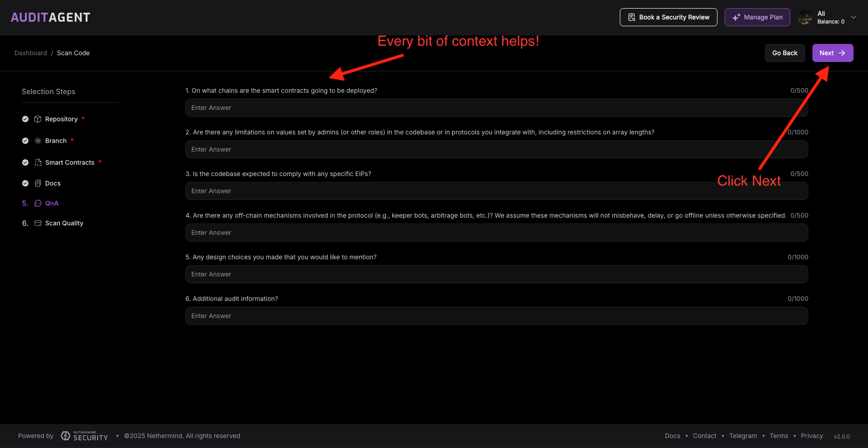The image size is (868, 448).
Task: Open Book a Security Review
Action: pos(668,17)
